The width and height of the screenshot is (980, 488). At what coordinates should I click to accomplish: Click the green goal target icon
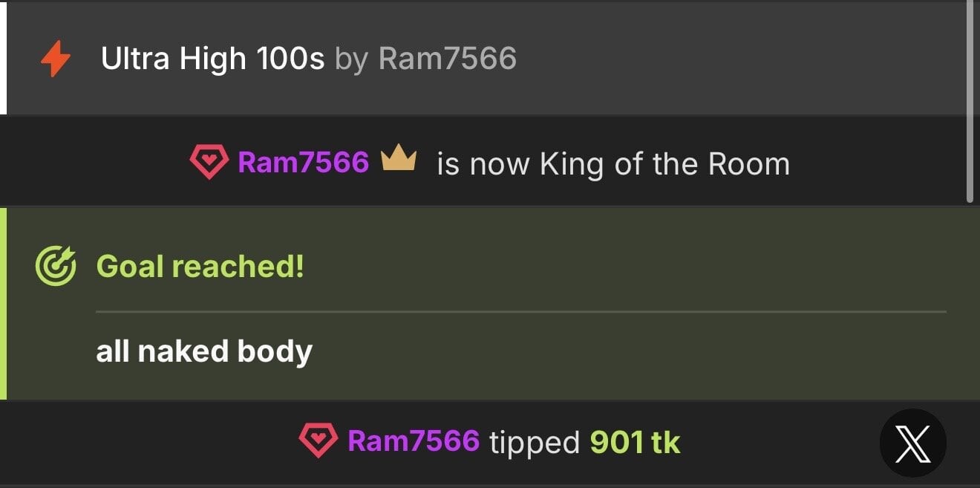(56, 267)
